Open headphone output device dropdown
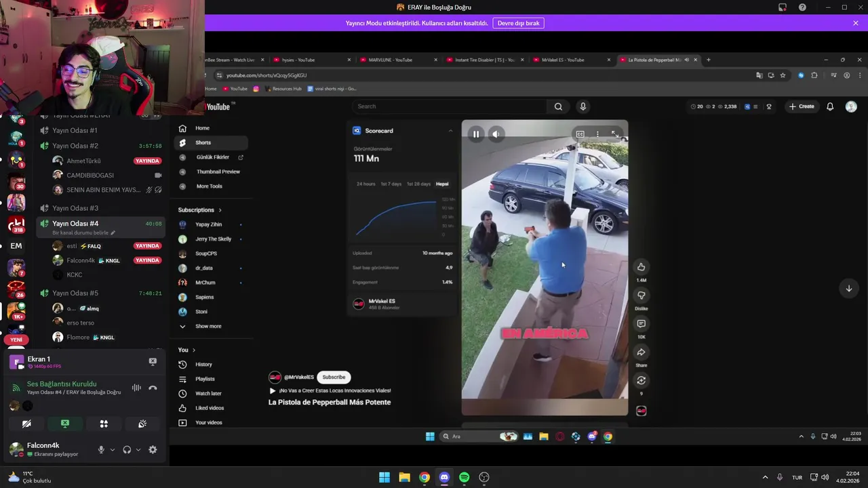 138,449
